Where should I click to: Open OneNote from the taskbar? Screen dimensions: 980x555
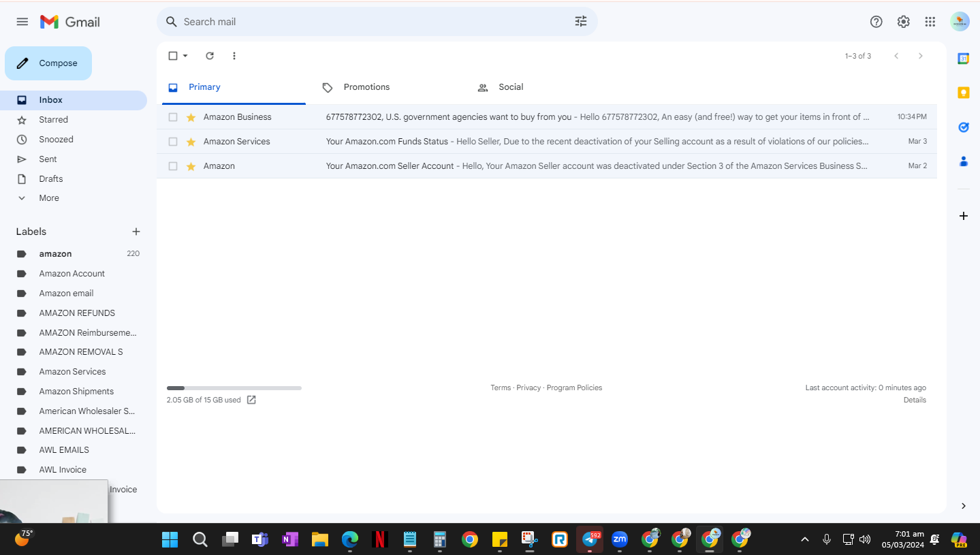(290, 539)
